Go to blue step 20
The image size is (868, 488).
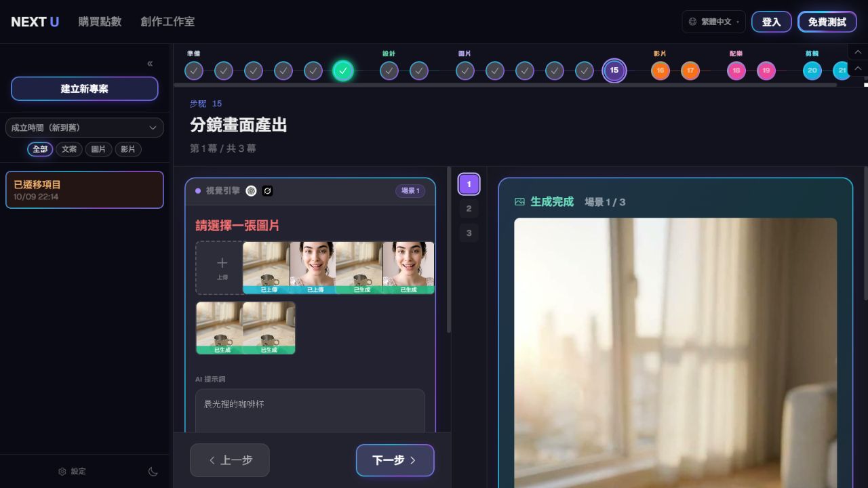[812, 70]
